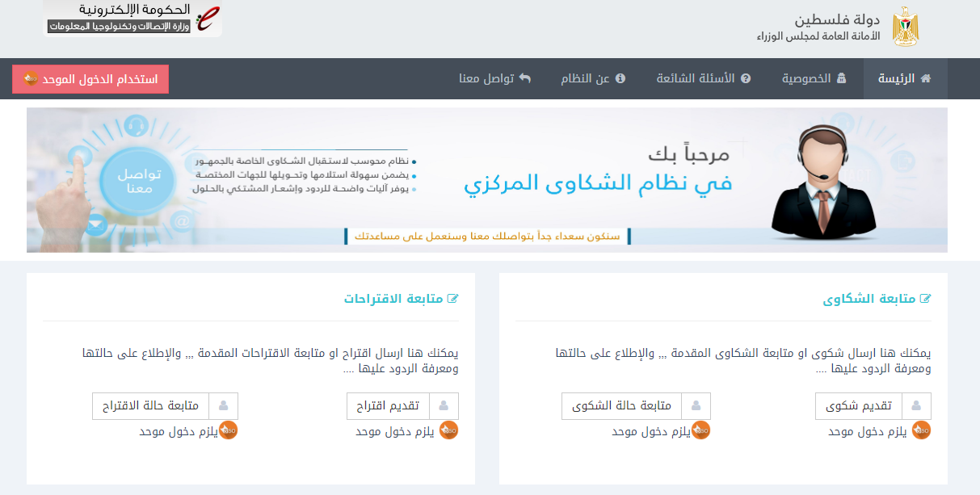Click the question mark icon beside الأسئلة الشائعة
The height and width of the screenshot is (495, 980).
tap(745, 78)
